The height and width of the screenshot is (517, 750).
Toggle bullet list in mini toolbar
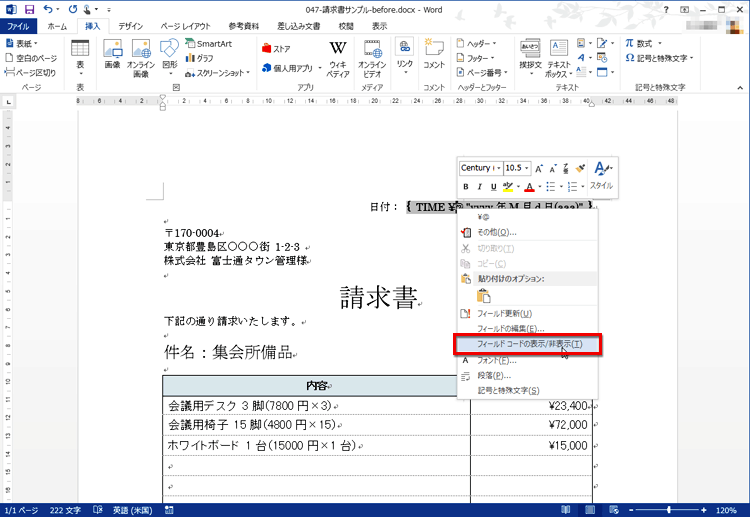(x=551, y=187)
